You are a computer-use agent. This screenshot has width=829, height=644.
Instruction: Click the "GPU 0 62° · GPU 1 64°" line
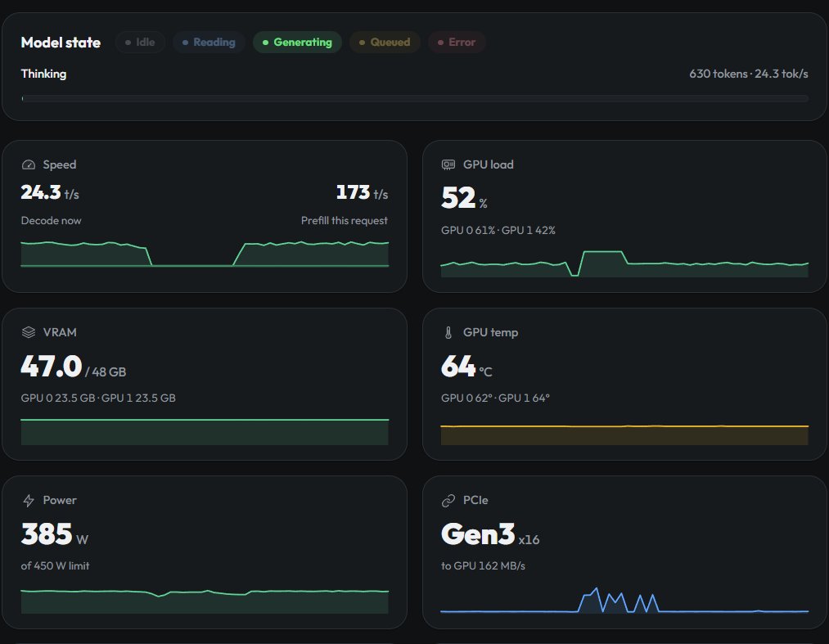[x=495, y=398]
